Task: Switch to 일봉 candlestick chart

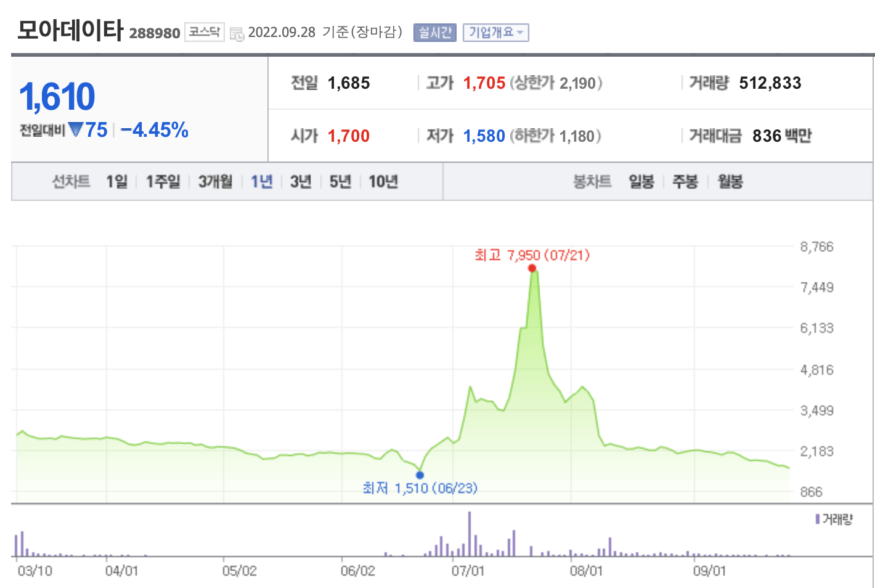Action: click(641, 181)
